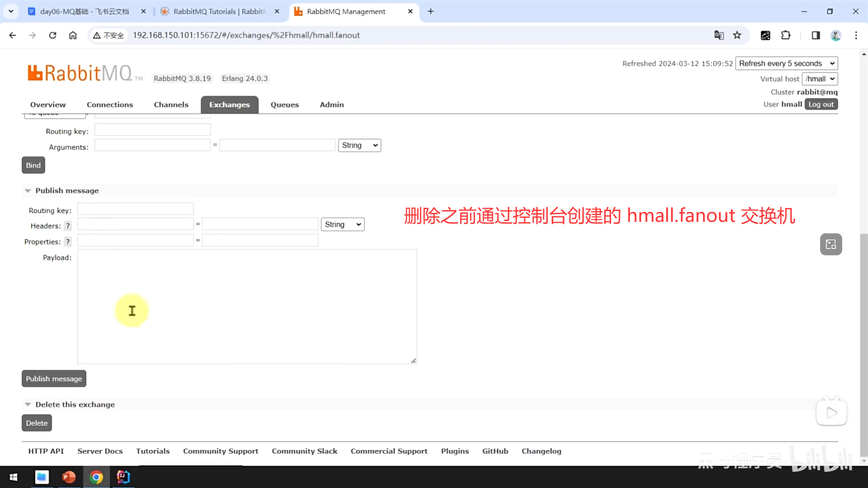Switch to the Overview tab
This screenshot has width=868, height=488.
click(48, 104)
